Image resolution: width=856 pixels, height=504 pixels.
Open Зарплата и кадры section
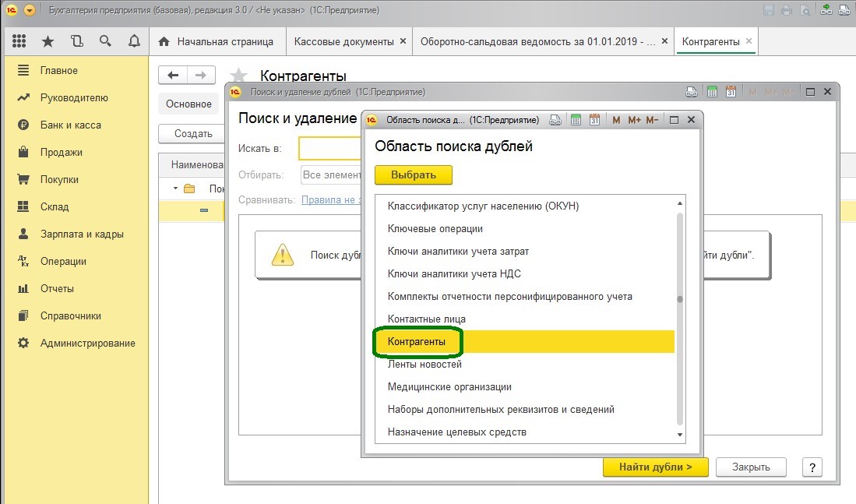point(82,234)
